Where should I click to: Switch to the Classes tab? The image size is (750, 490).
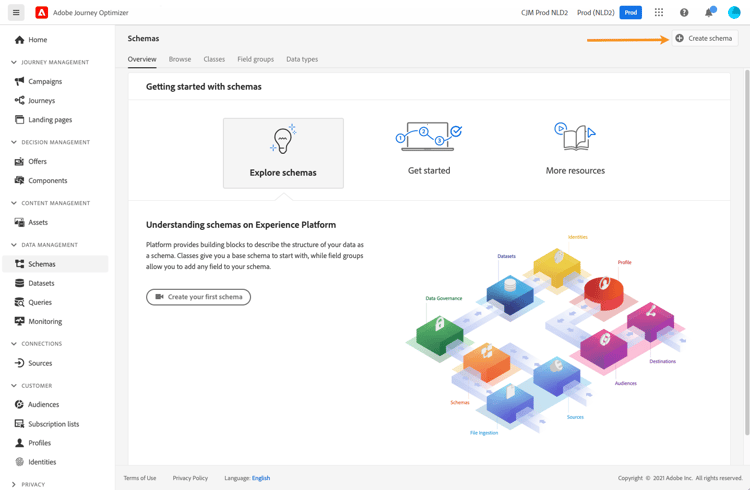point(214,59)
